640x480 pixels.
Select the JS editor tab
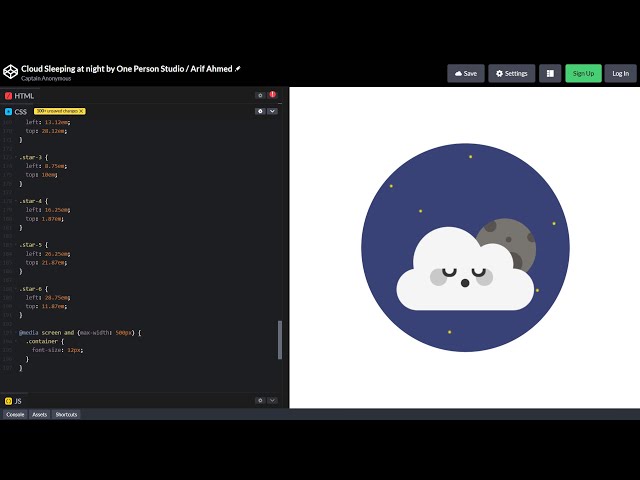13,401
